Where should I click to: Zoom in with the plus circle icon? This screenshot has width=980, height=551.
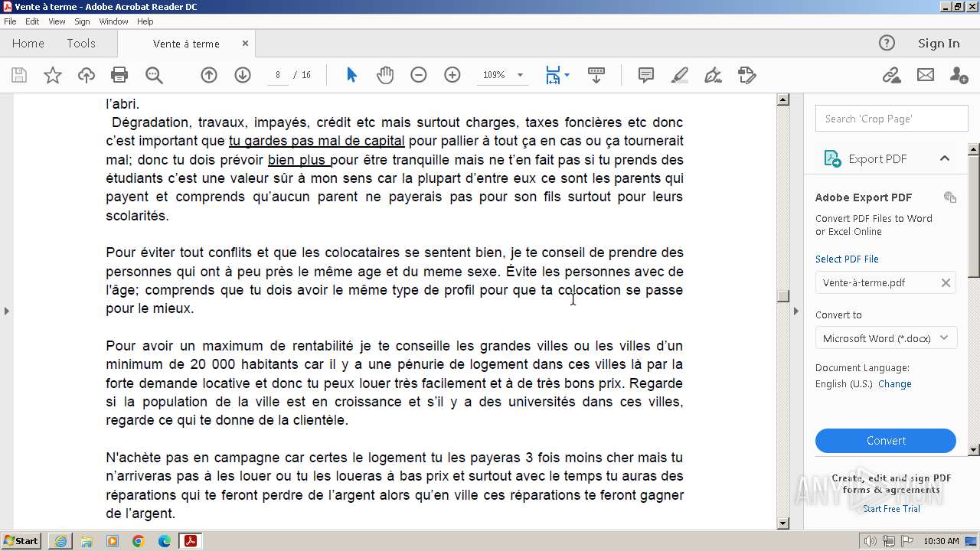452,75
